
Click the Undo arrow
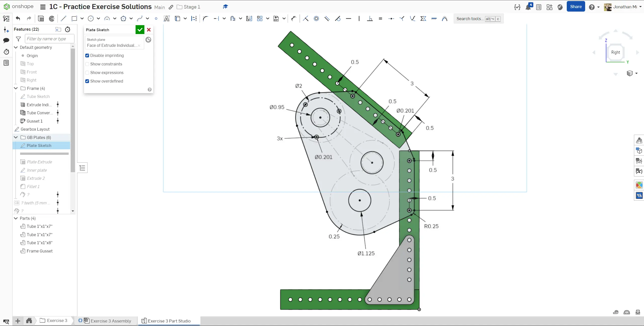[18, 18]
